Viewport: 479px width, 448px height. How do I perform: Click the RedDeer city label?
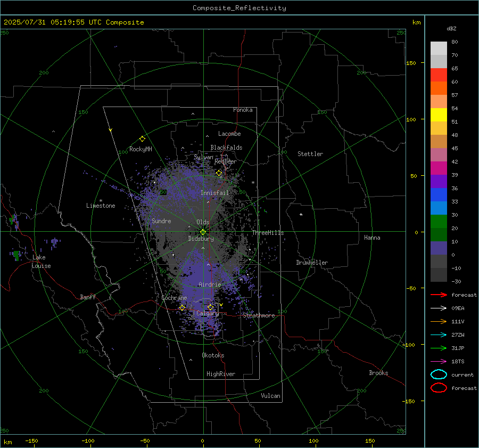(x=226, y=161)
